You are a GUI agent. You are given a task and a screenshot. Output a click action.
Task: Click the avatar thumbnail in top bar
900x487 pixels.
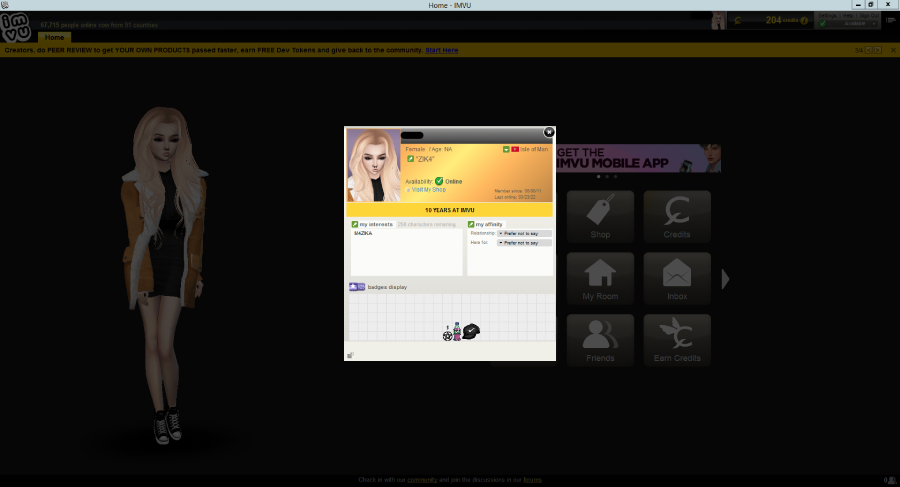pos(718,21)
